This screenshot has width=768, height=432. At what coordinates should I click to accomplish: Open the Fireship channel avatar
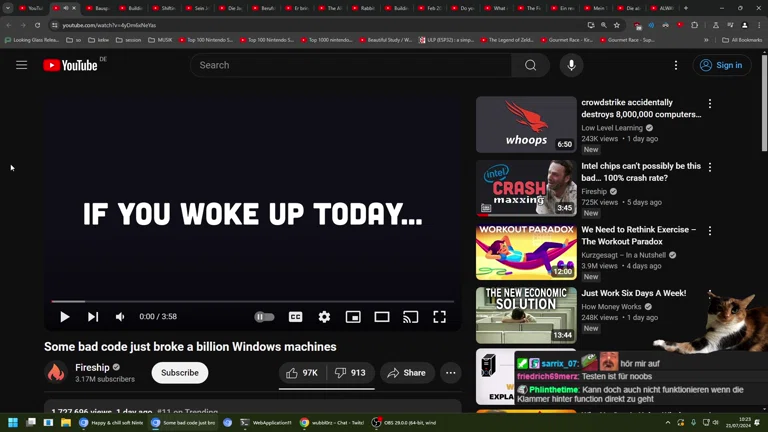pyautogui.click(x=56, y=373)
